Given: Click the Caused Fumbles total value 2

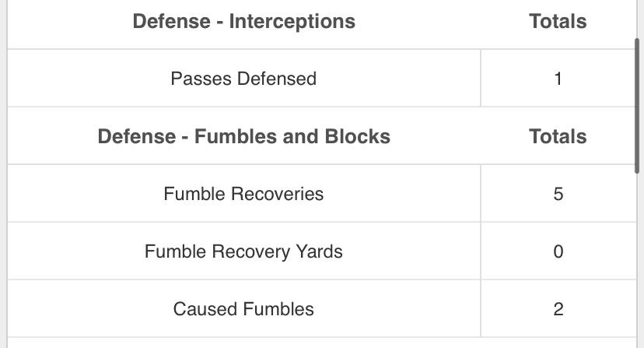Looking at the screenshot, I should [558, 309].
